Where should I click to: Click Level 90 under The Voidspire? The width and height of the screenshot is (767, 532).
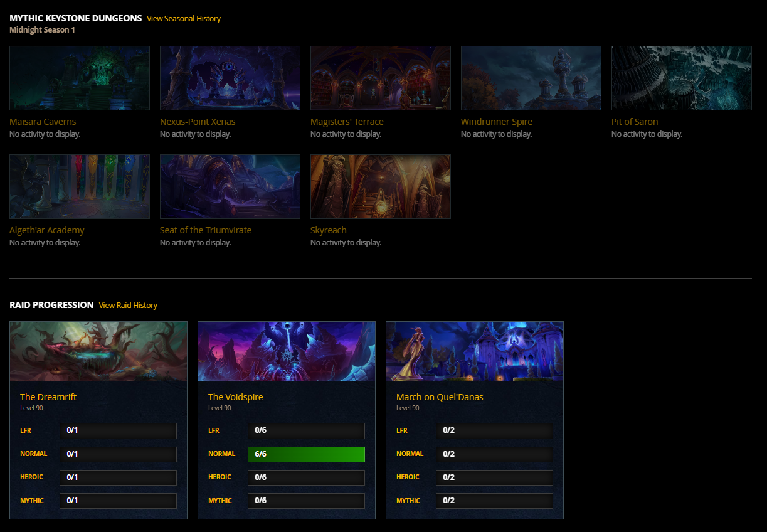pyautogui.click(x=220, y=408)
